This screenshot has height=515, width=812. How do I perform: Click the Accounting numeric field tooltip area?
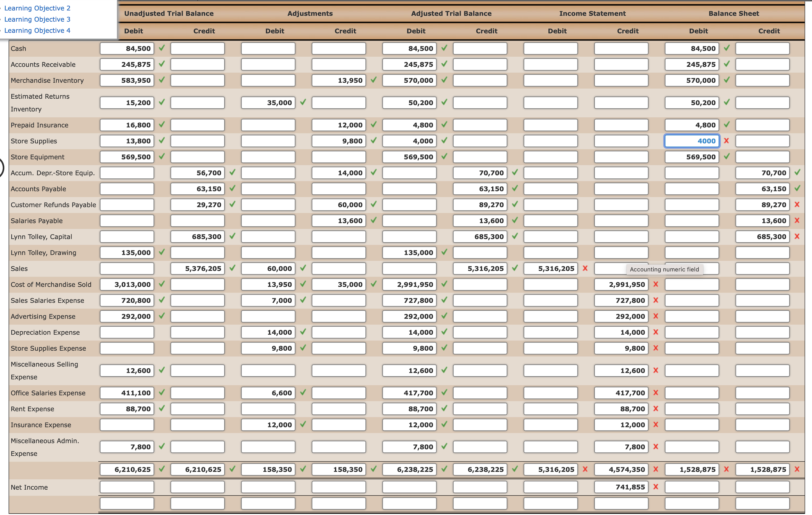(665, 269)
